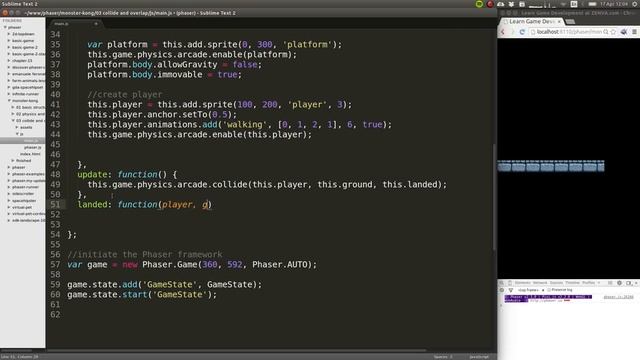Click Chrome's back navigation arrow
Screen dimensions: 640x360
(x=503, y=32)
